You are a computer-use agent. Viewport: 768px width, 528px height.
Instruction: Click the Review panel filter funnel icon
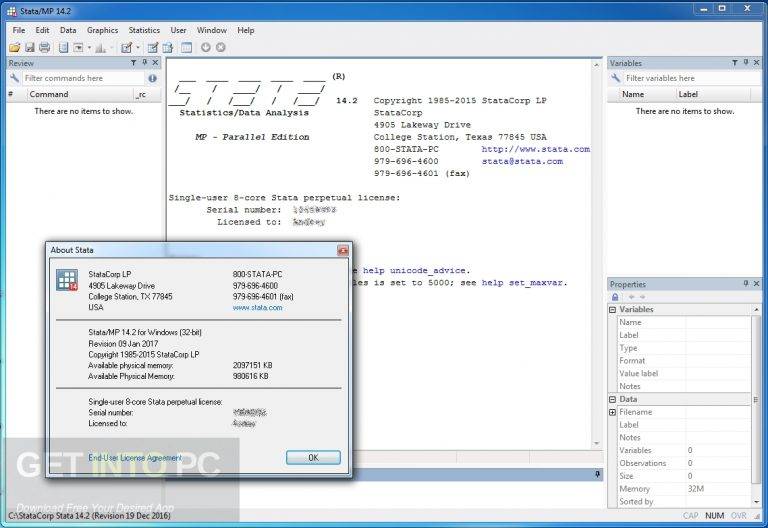(x=133, y=63)
